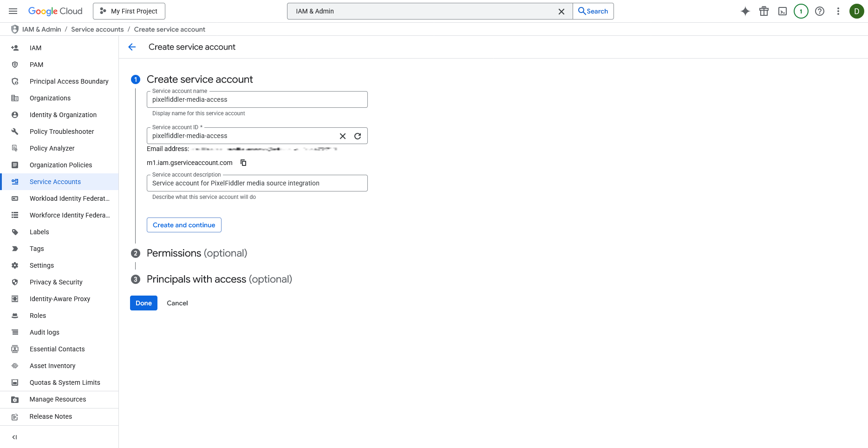Expand the Permissions (optional) step
The width and height of the screenshot is (868, 448).
click(196, 253)
